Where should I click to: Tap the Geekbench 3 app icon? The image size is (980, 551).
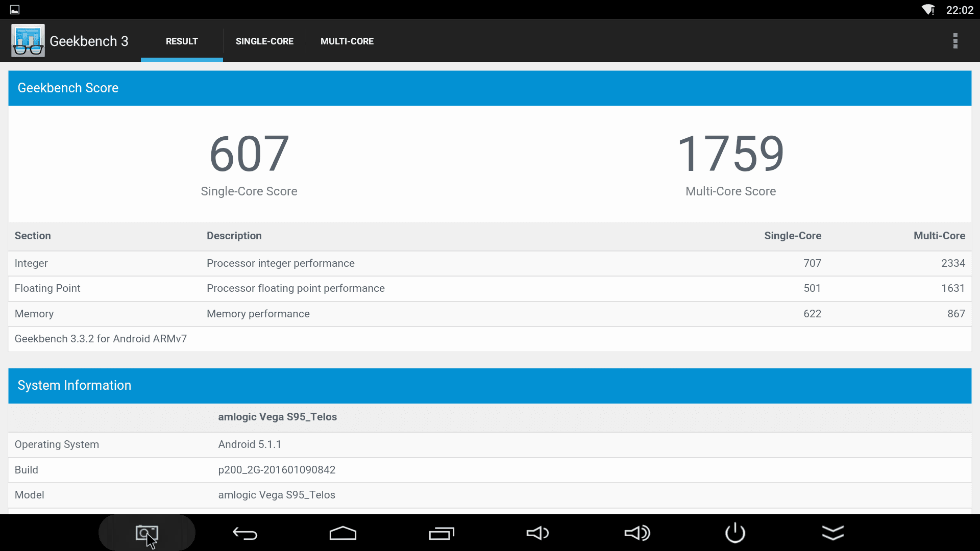(28, 41)
